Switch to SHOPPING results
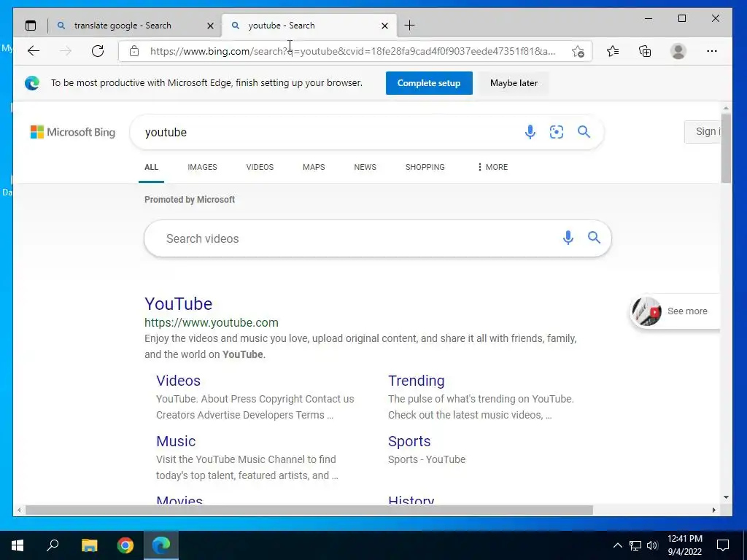 pyautogui.click(x=425, y=167)
